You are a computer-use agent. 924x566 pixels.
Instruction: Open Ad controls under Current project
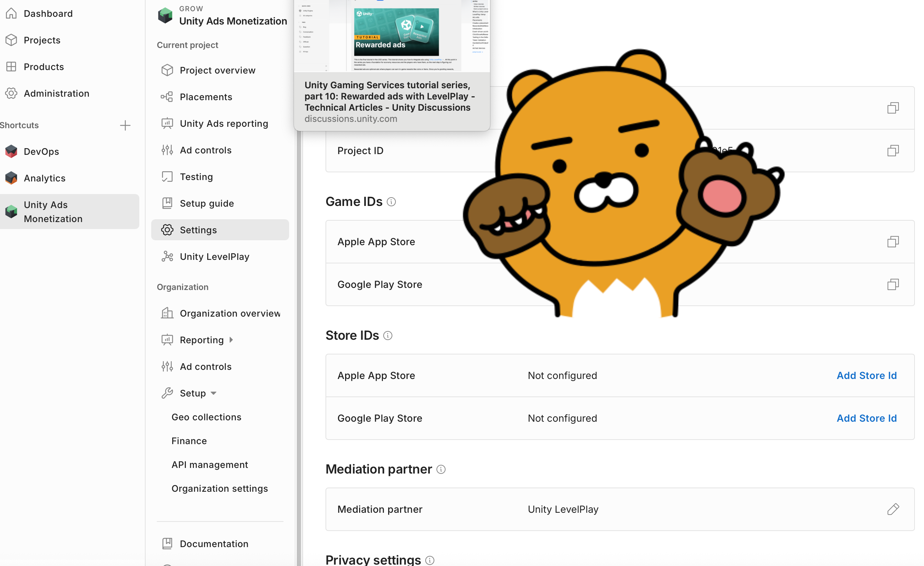tap(205, 150)
